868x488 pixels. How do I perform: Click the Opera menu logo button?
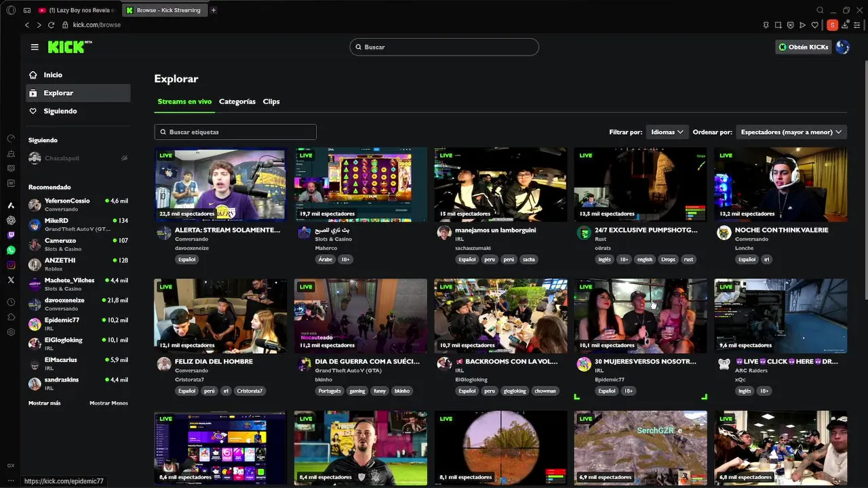click(11, 10)
